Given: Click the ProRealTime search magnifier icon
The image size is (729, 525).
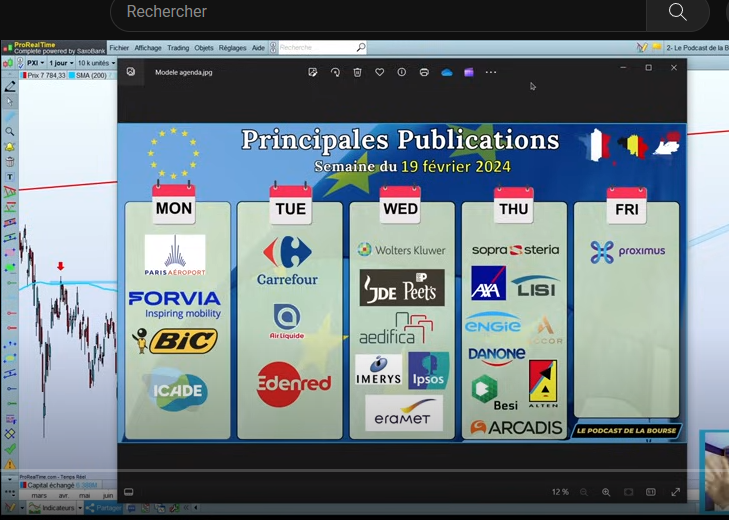Looking at the screenshot, I should click(361, 47).
